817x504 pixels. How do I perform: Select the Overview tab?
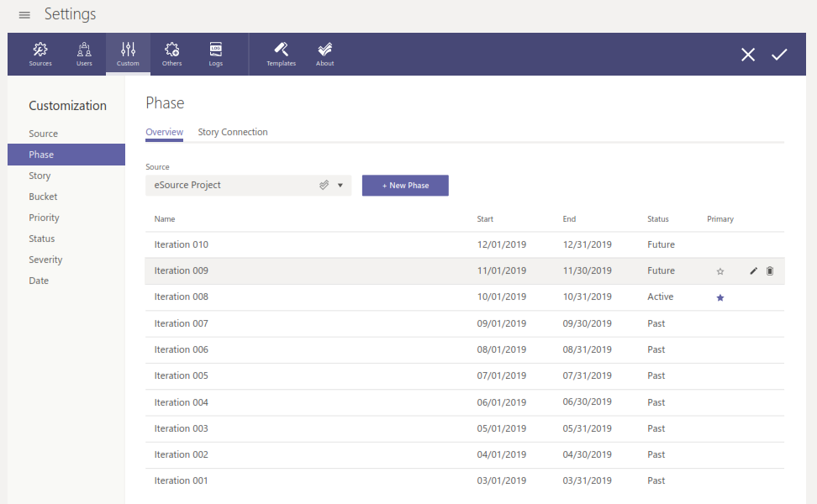pos(164,132)
